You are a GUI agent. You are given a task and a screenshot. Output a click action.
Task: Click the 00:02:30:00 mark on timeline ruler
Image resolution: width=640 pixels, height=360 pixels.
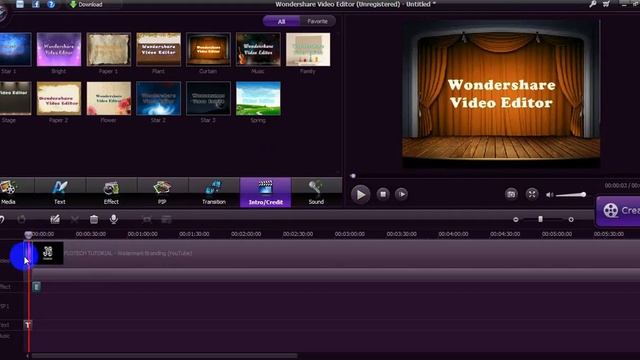(x=298, y=234)
